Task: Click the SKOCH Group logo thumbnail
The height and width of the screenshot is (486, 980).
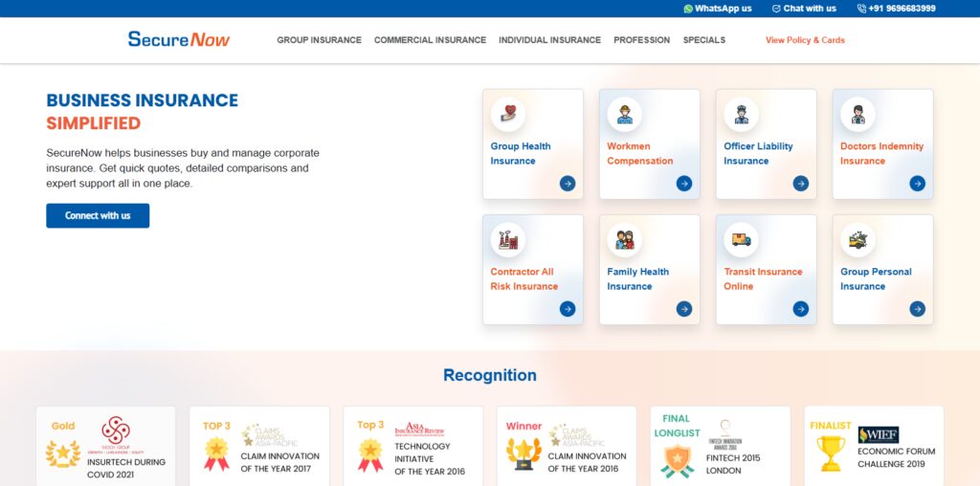Action: (116, 435)
